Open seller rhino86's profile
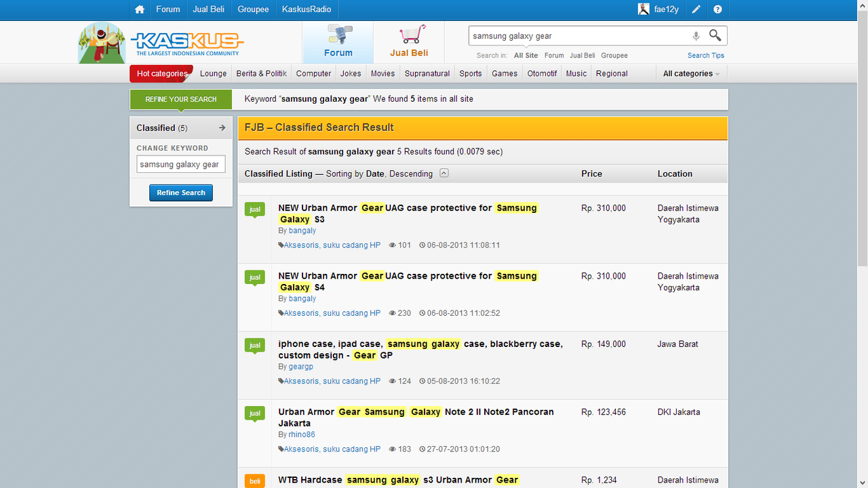This screenshot has width=868, height=488. [302, 434]
